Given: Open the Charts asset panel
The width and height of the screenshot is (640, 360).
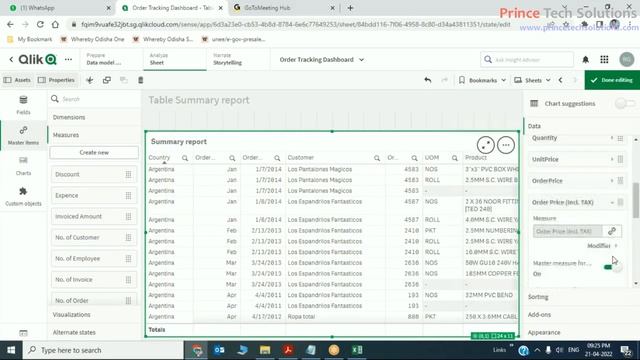Looking at the screenshot, I should tap(23, 166).
